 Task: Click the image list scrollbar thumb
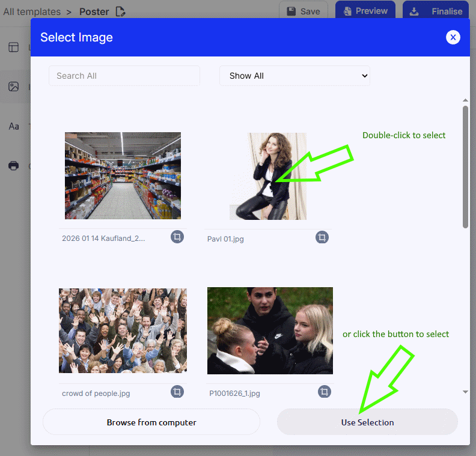coord(465,167)
